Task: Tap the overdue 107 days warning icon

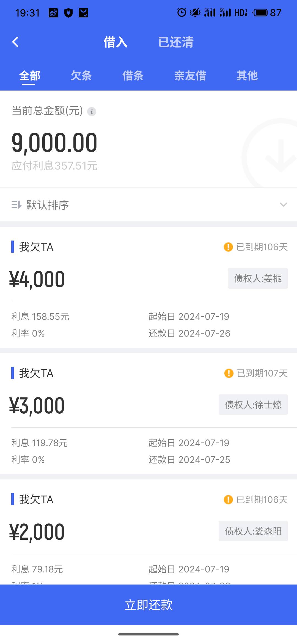Action: (x=229, y=373)
